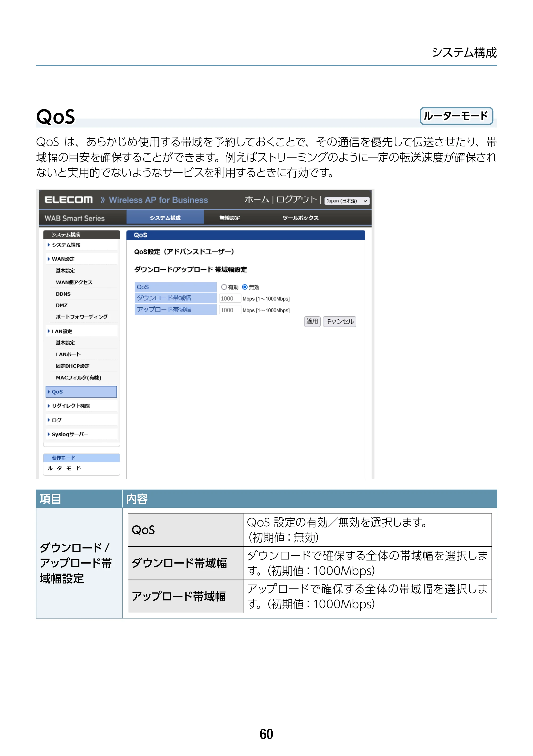Click the Wireless AP for Business text

point(159,200)
